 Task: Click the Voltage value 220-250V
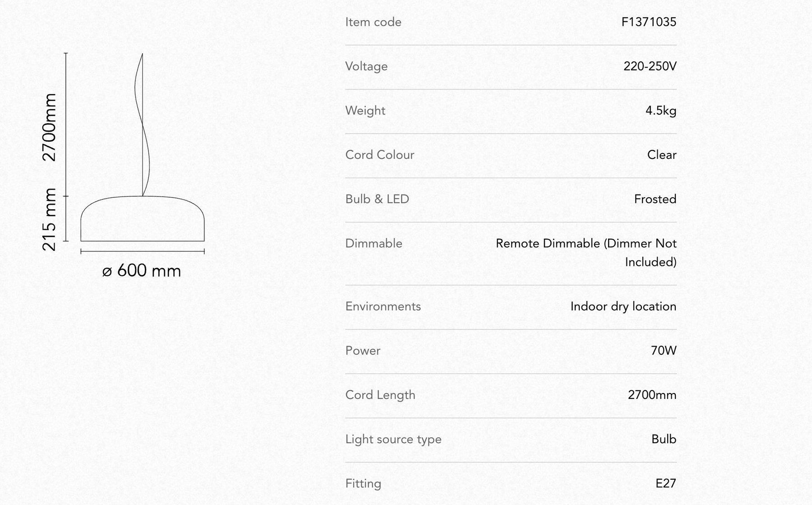click(x=650, y=66)
